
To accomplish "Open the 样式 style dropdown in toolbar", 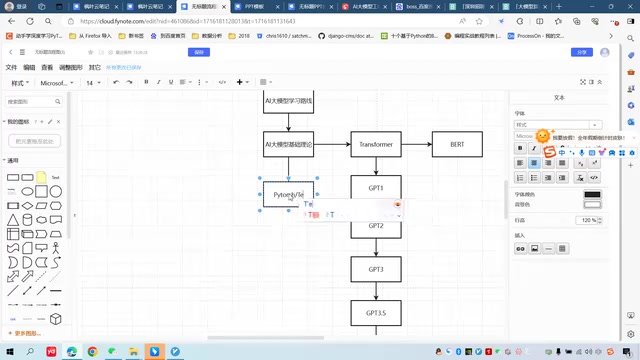I will tap(20, 83).
